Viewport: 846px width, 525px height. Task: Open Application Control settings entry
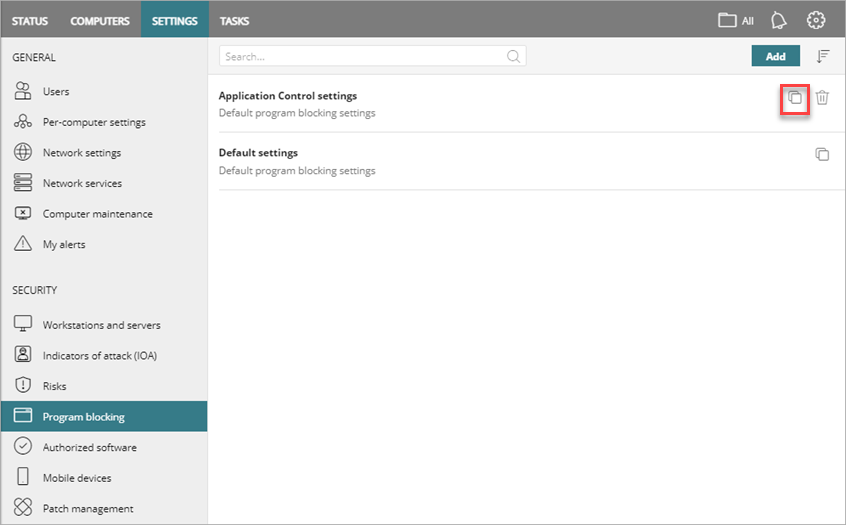(x=288, y=96)
